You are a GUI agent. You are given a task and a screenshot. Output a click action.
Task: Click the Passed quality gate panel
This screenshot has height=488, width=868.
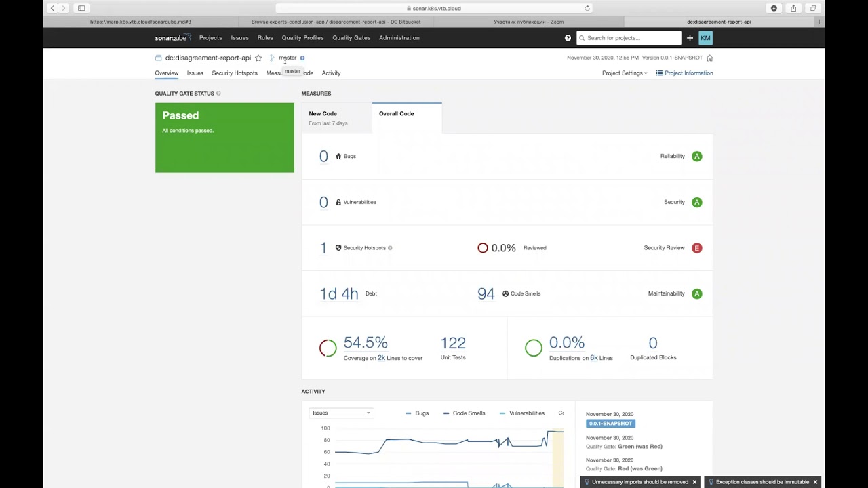[224, 138]
